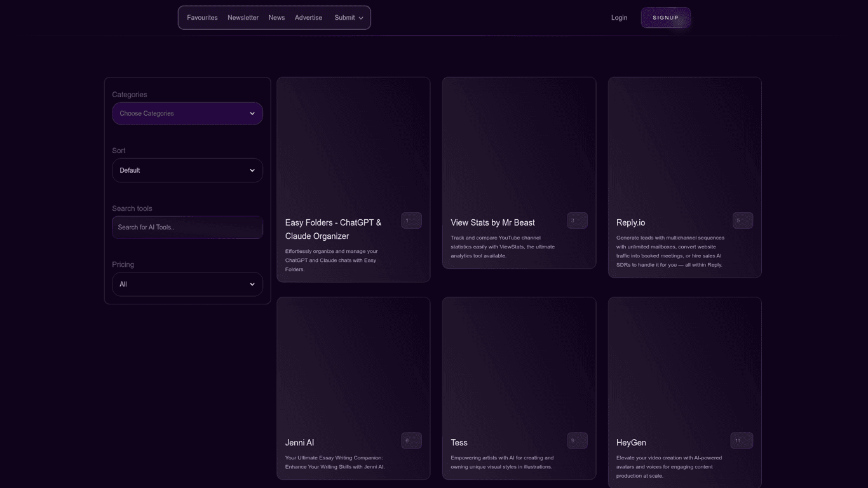Select News in the top navigation
Viewport: 868px width, 488px height.
point(276,18)
